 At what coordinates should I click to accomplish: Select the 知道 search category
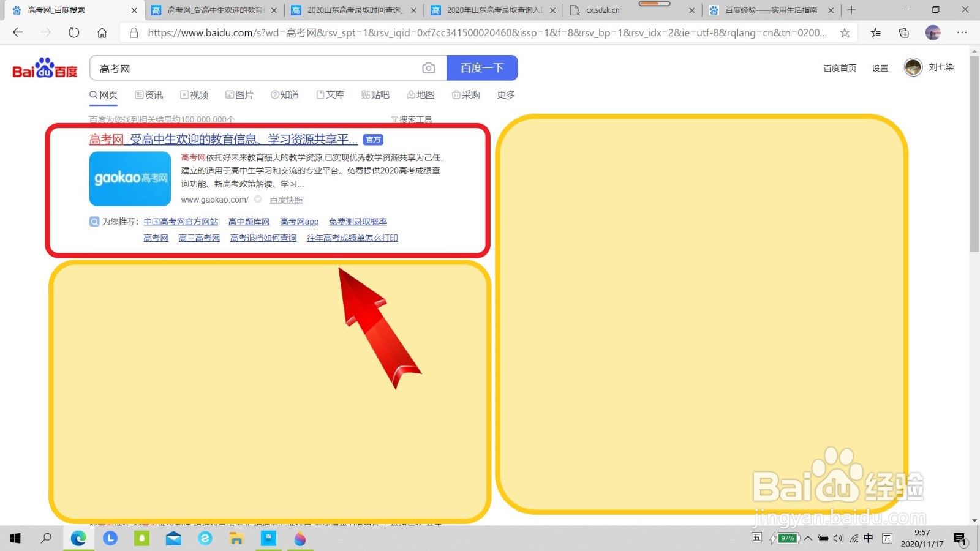pyautogui.click(x=285, y=95)
